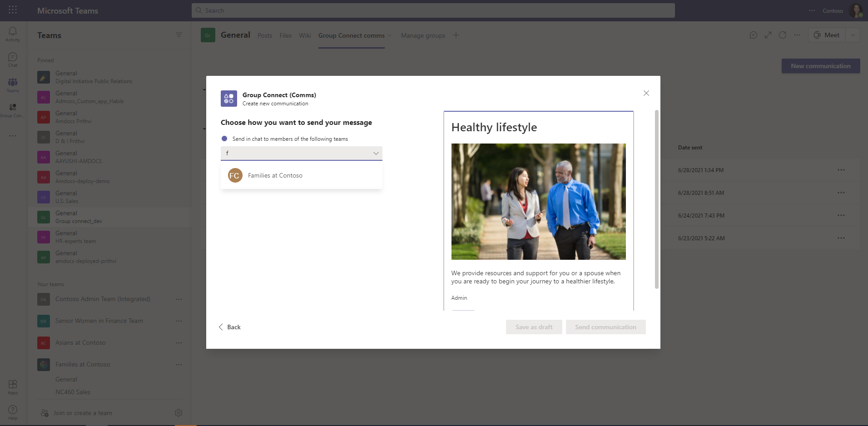Open more options for Asians at Contoso
Screen dimensions: 868x426
point(179,343)
